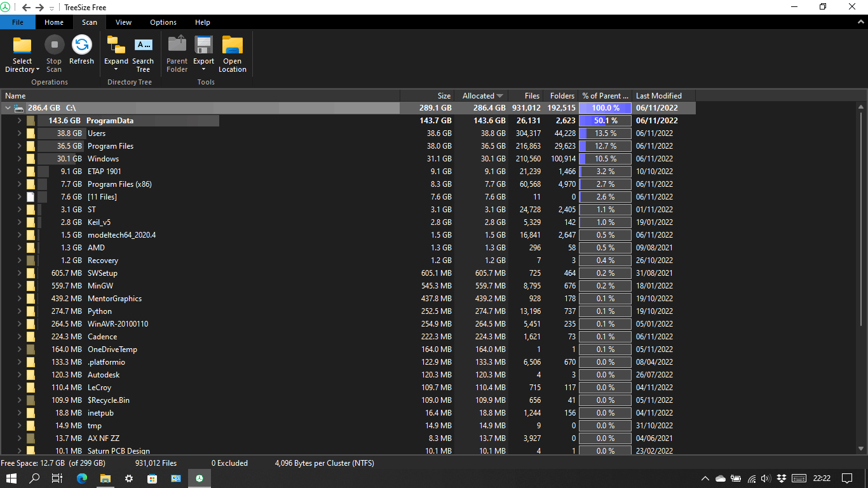Sort by % of Parent column header
The height and width of the screenshot is (488, 868).
pyautogui.click(x=606, y=96)
